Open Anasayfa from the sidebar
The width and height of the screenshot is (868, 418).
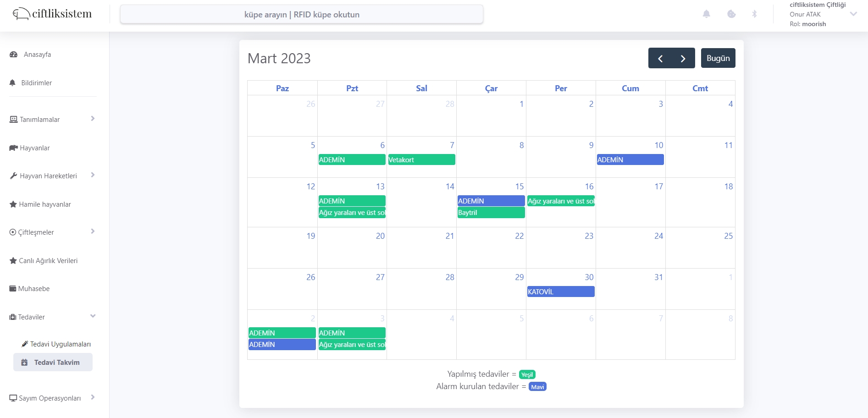[37, 55]
